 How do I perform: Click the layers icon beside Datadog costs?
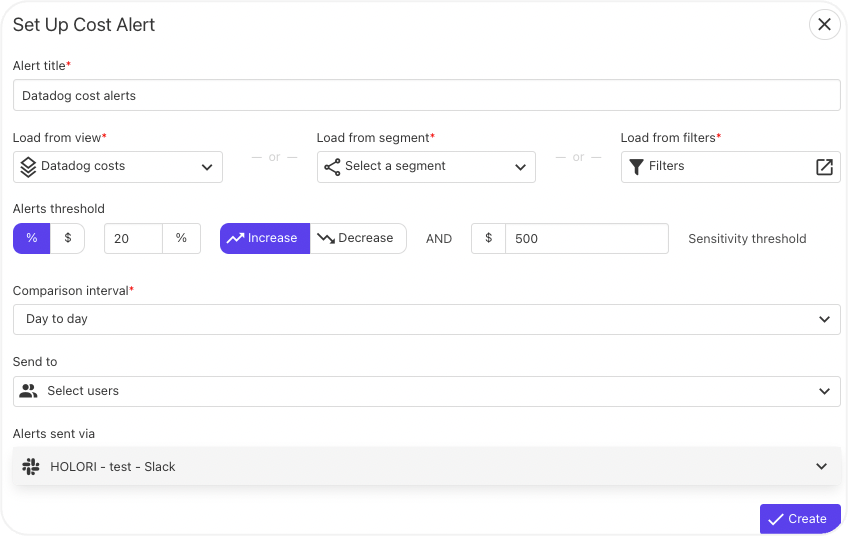tap(28, 167)
